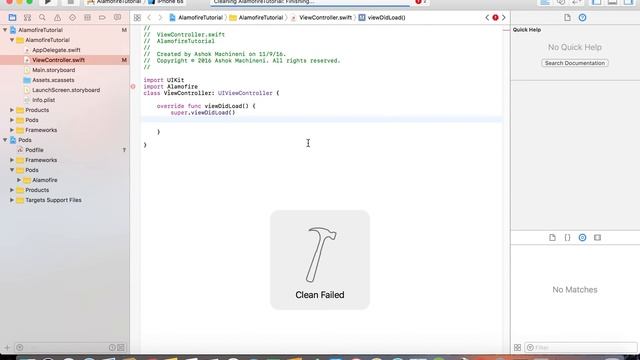Switch to the Debug navigator

[x=87, y=18]
